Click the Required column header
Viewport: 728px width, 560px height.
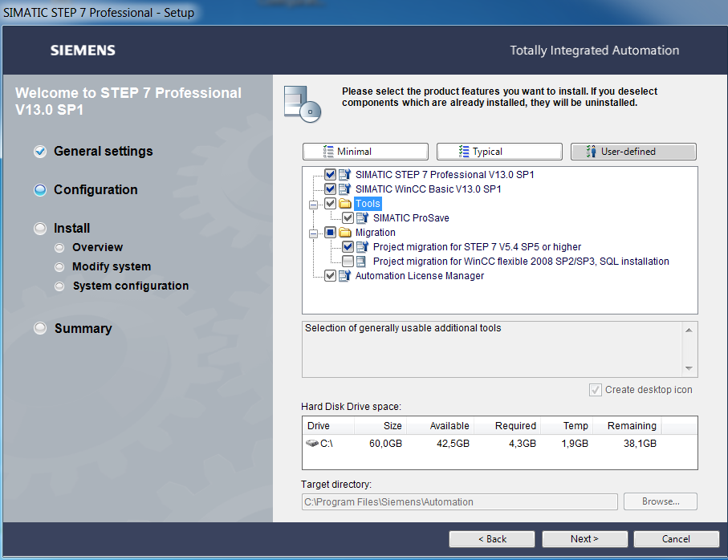click(507, 426)
